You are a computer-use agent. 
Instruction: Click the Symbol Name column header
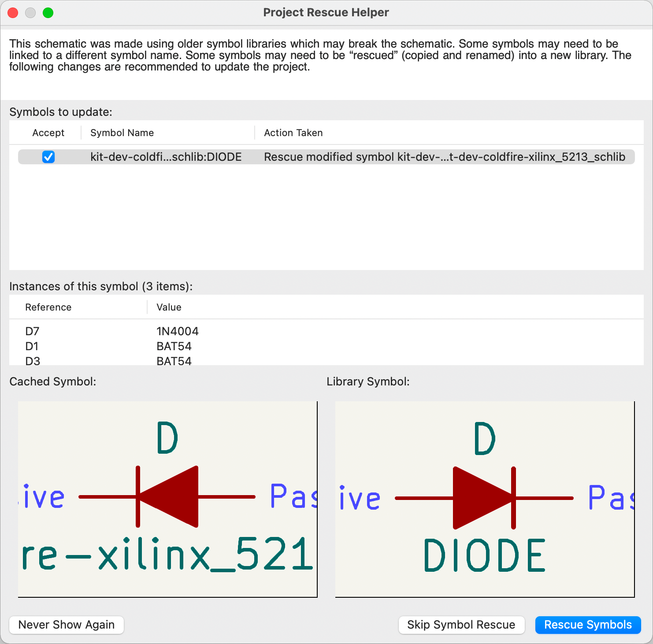(122, 133)
